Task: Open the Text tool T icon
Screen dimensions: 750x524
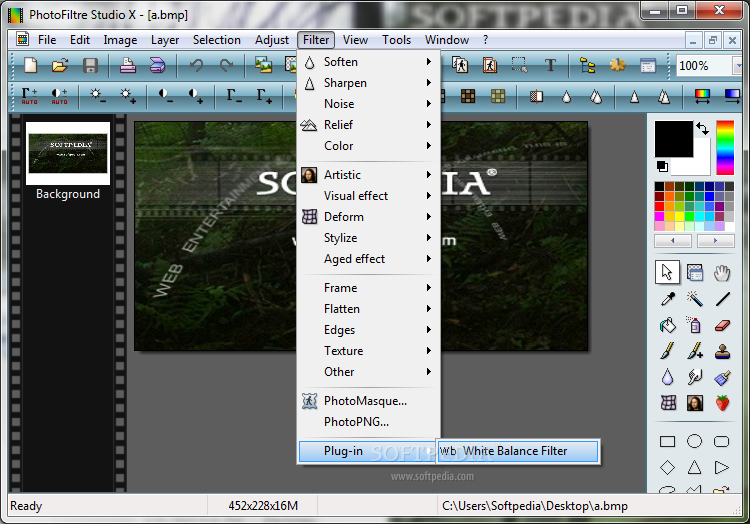Action: coord(550,65)
